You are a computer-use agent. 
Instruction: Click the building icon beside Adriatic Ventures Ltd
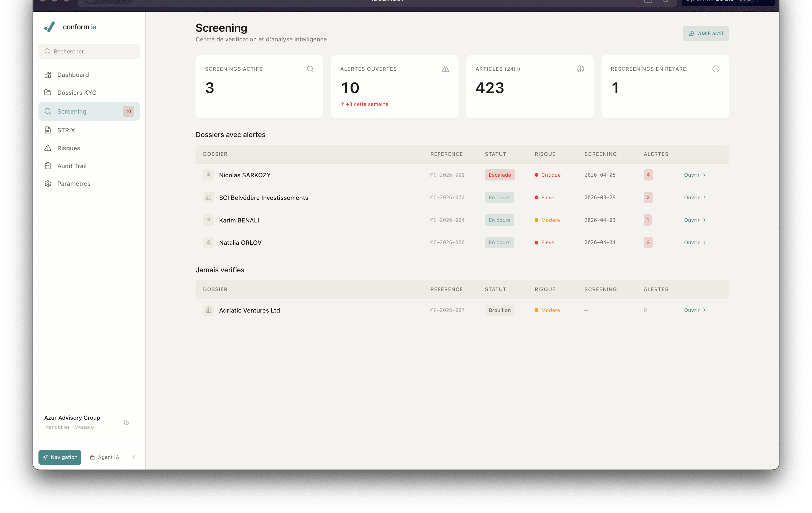coord(208,310)
